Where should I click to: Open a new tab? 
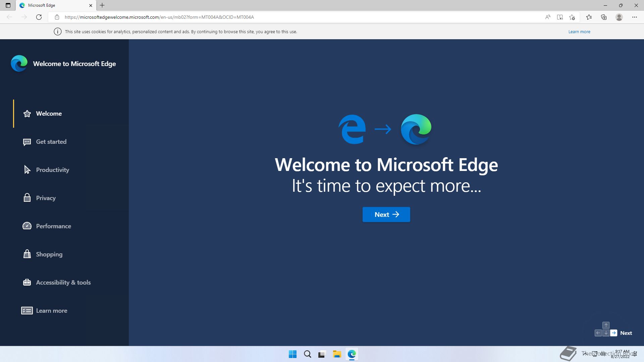[102, 5]
